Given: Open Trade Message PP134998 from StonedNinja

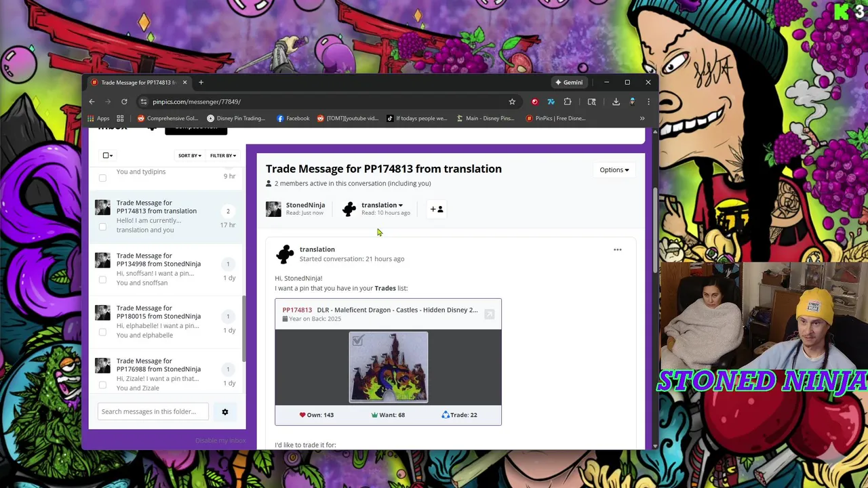Looking at the screenshot, I should point(159,260).
